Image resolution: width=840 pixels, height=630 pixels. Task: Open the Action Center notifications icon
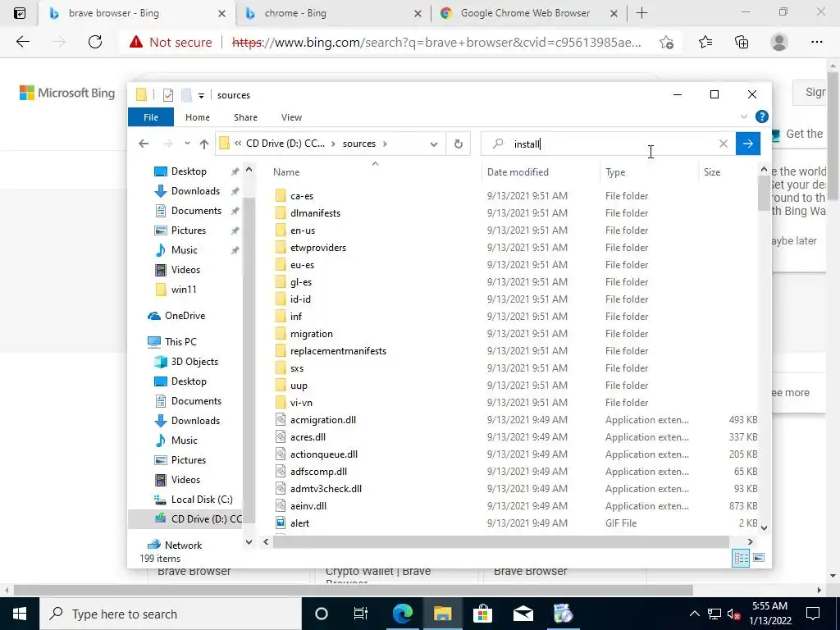coord(813,614)
